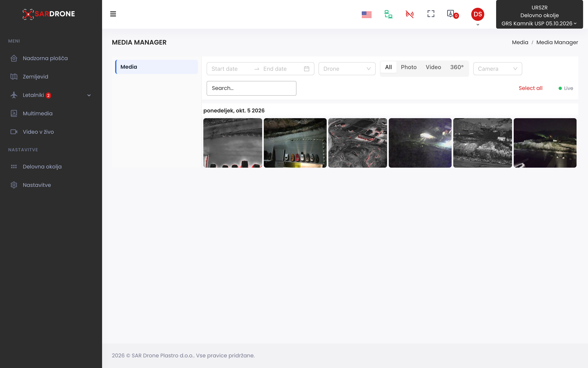This screenshot has height=368, width=588.
Task: Filter media by Video
Action: (433, 67)
